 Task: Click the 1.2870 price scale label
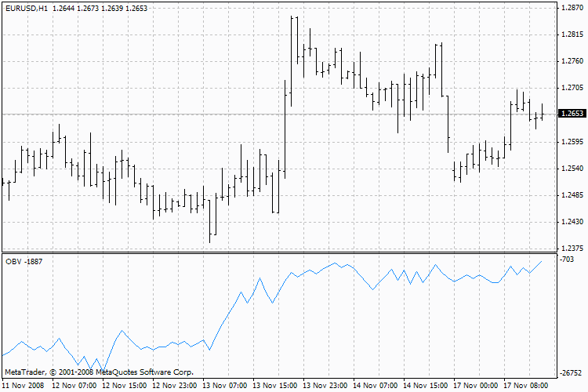(x=572, y=8)
